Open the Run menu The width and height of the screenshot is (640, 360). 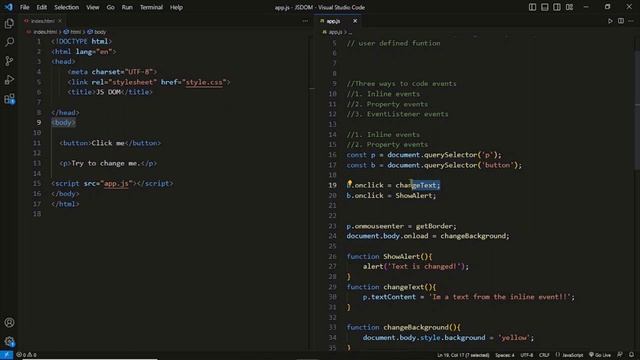pyautogui.click(x=127, y=7)
